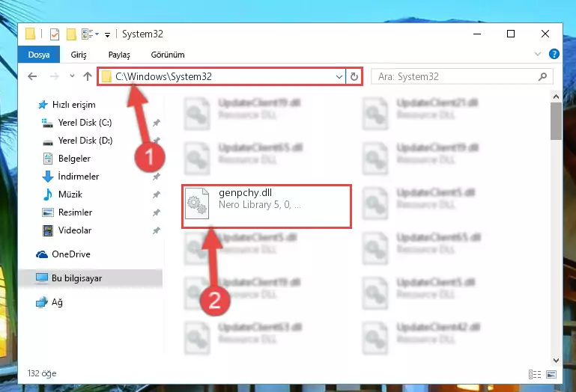Expand the address bar history dropdown
The height and width of the screenshot is (392, 576).
click(339, 77)
